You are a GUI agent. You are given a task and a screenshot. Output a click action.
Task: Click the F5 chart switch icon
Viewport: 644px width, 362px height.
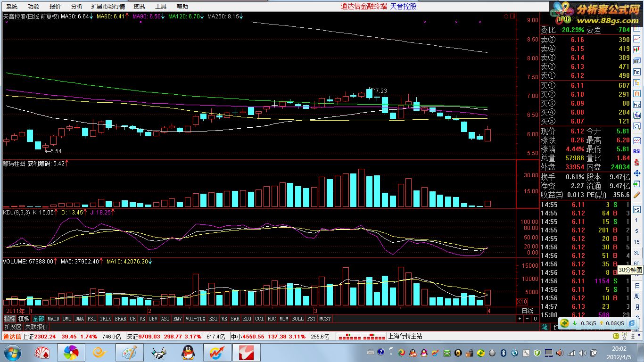coord(637,209)
